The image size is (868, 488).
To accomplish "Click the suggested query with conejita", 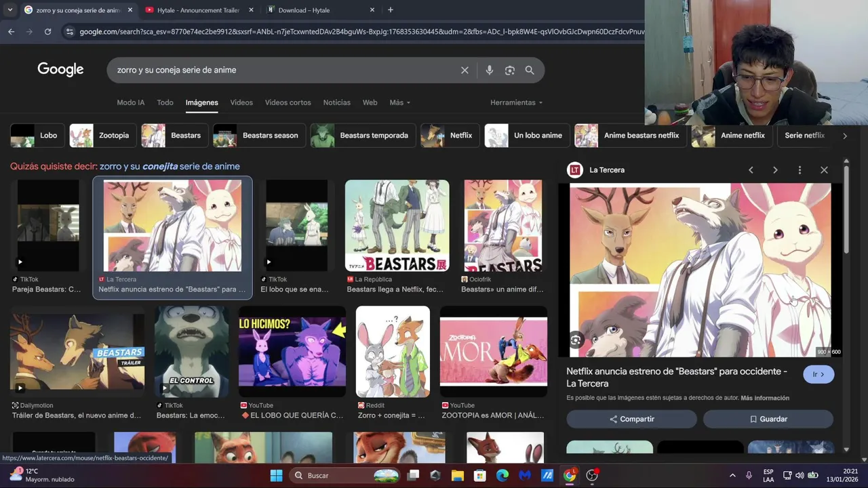I will (170, 166).
